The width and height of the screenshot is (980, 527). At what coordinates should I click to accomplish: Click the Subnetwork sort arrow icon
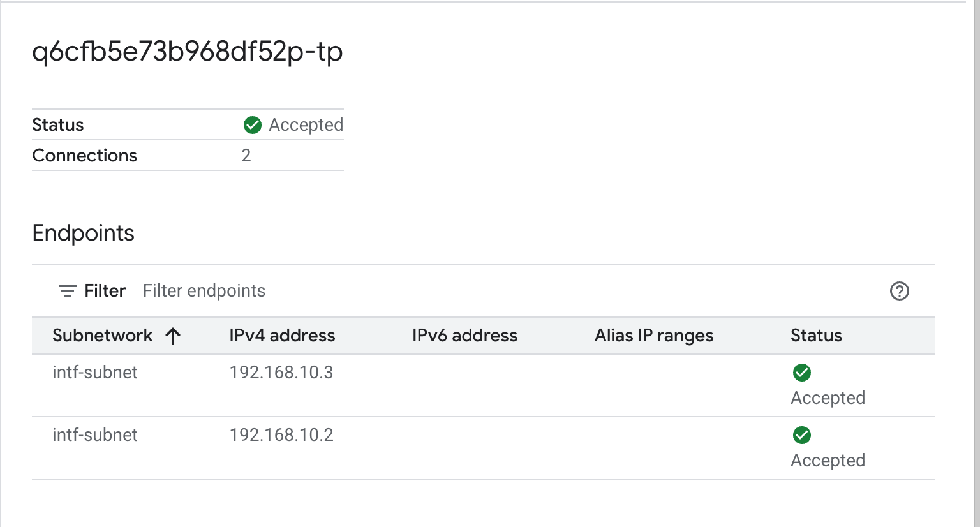(173, 336)
